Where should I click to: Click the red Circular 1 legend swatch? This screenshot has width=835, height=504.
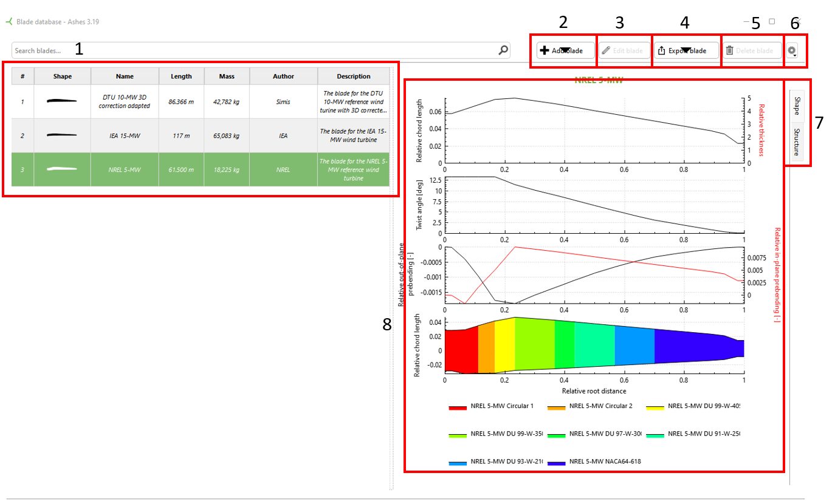tap(457, 407)
